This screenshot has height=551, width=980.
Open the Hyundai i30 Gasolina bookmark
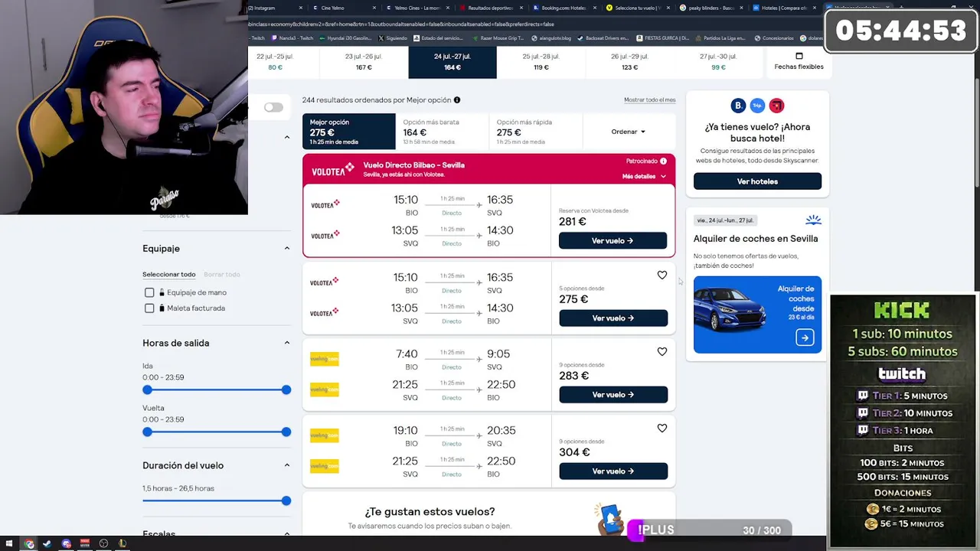pyautogui.click(x=345, y=38)
